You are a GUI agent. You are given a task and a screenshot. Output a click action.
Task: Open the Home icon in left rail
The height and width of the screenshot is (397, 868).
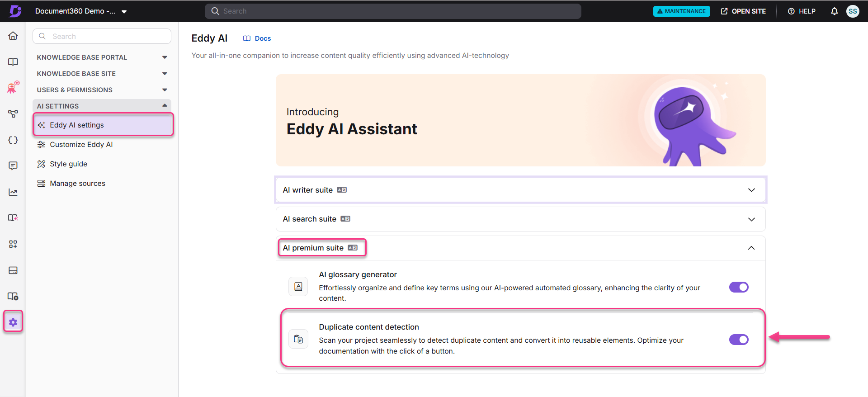click(13, 36)
